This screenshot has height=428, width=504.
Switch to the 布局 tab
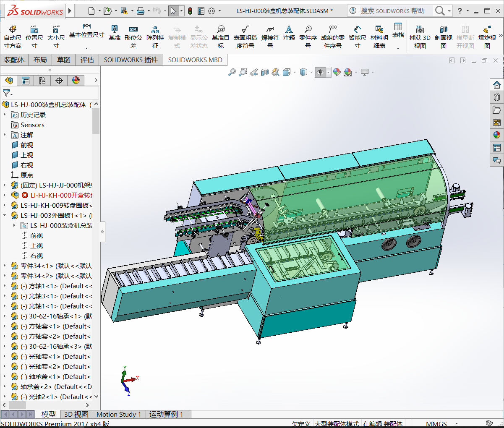click(40, 60)
